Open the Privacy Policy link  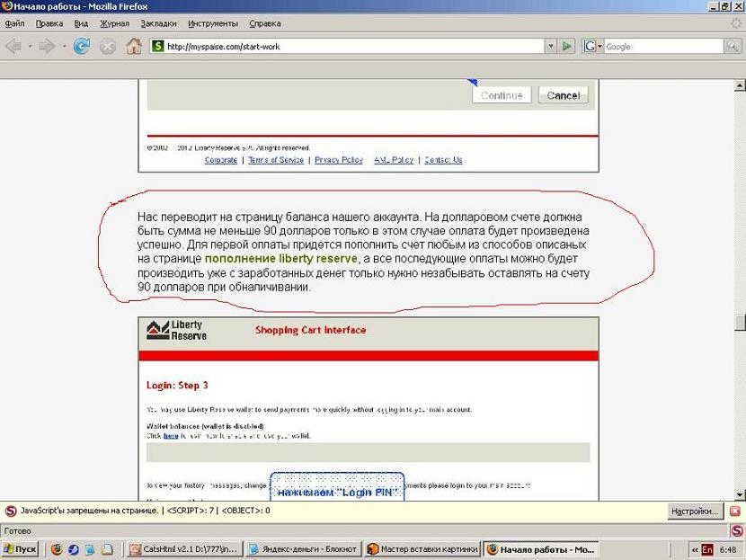(x=339, y=160)
